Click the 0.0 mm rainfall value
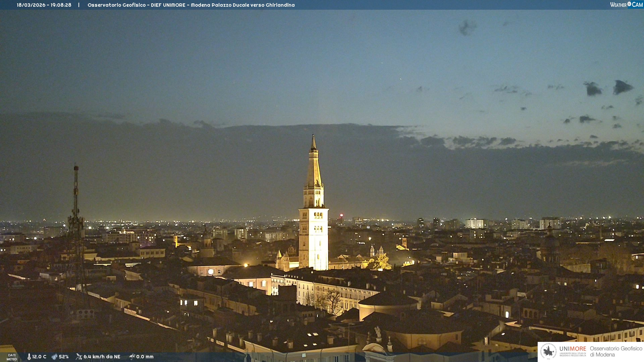The height and width of the screenshot is (362, 644). pyautogui.click(x=145, y=357)
